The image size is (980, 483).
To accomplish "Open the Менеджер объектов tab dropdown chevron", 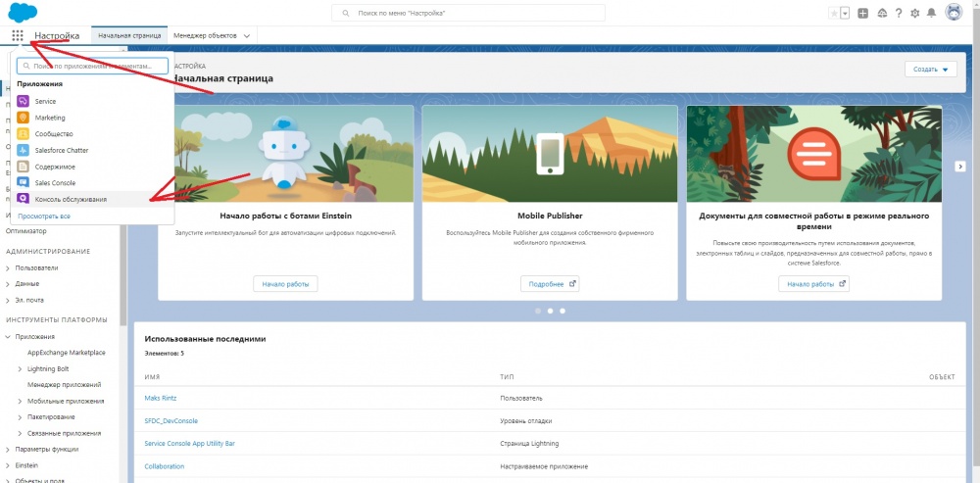I will point(247,35).
